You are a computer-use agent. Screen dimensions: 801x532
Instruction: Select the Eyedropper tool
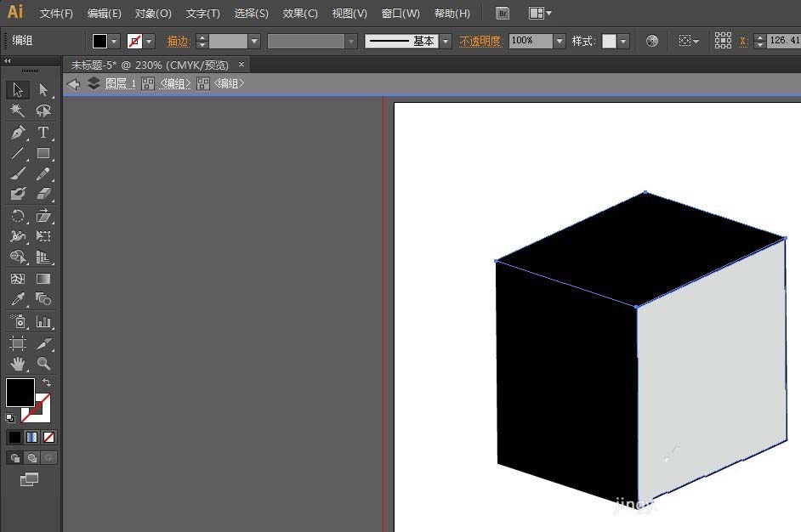click(17, 299)
